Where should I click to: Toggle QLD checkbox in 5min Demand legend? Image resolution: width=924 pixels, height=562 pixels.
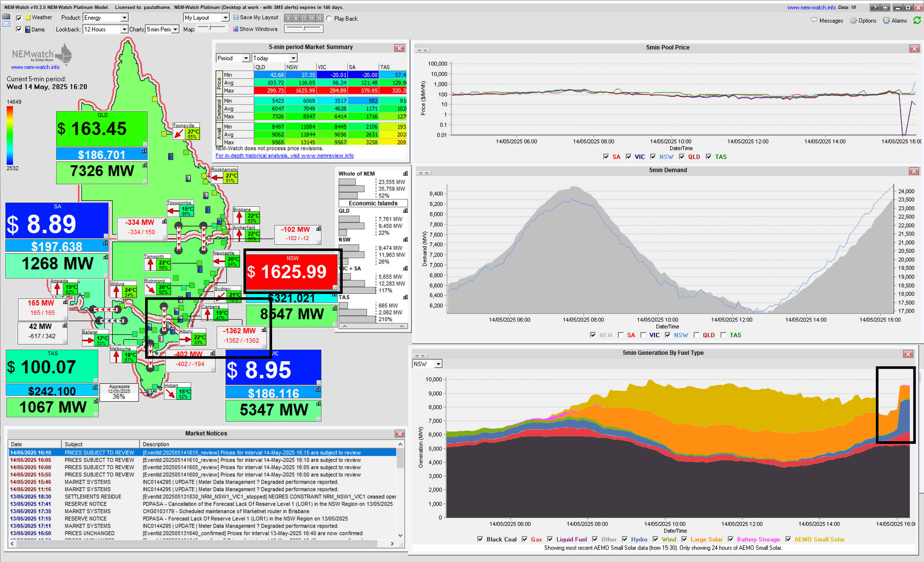pos(696,335)
